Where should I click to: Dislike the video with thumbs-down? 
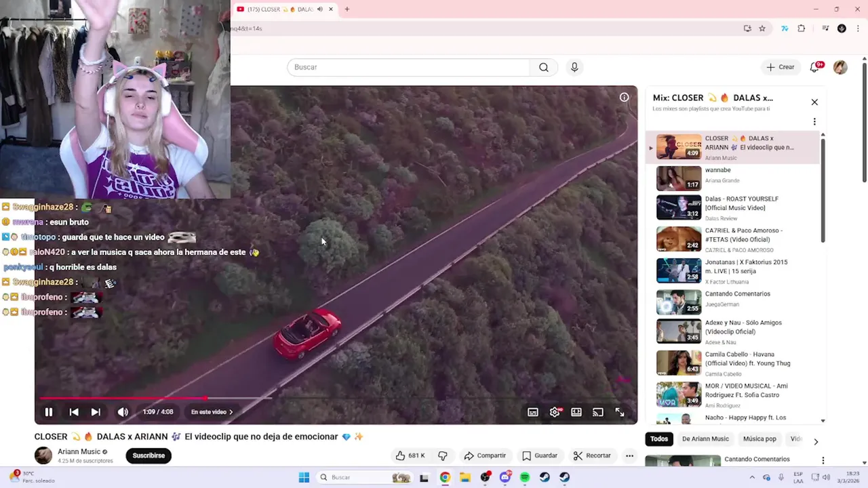(443, 455)
